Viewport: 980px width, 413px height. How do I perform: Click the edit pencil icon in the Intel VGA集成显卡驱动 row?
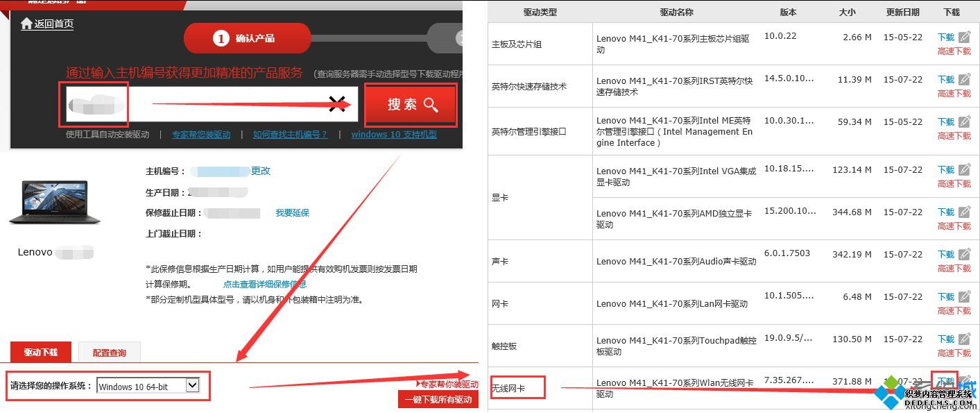coord(964,169)
